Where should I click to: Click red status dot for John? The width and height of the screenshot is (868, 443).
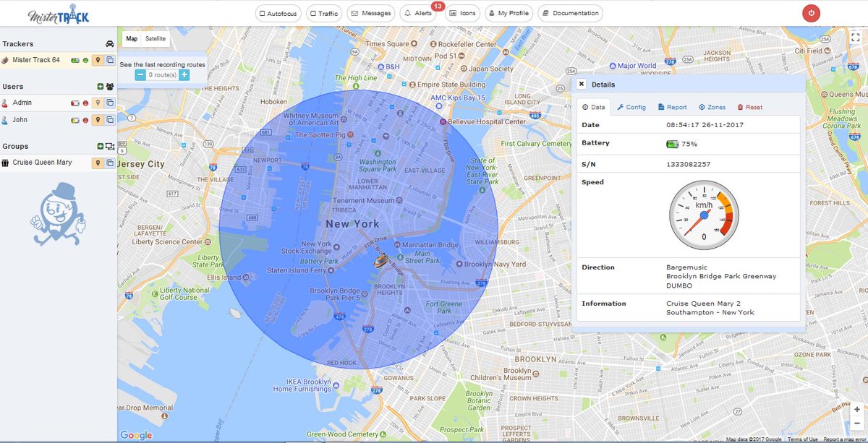pyautogui.click(x=85, y=120)
